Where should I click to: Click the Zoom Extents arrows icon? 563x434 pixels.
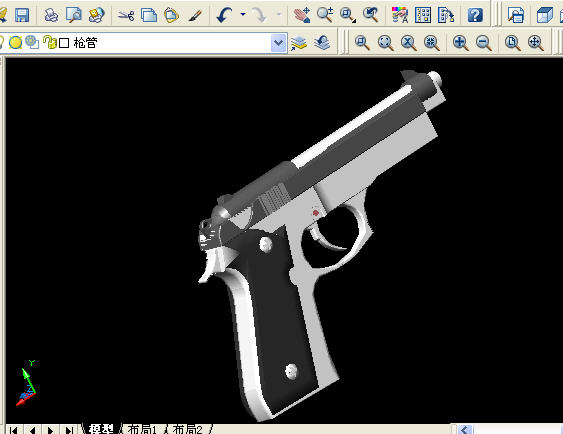tap(536, 43)
